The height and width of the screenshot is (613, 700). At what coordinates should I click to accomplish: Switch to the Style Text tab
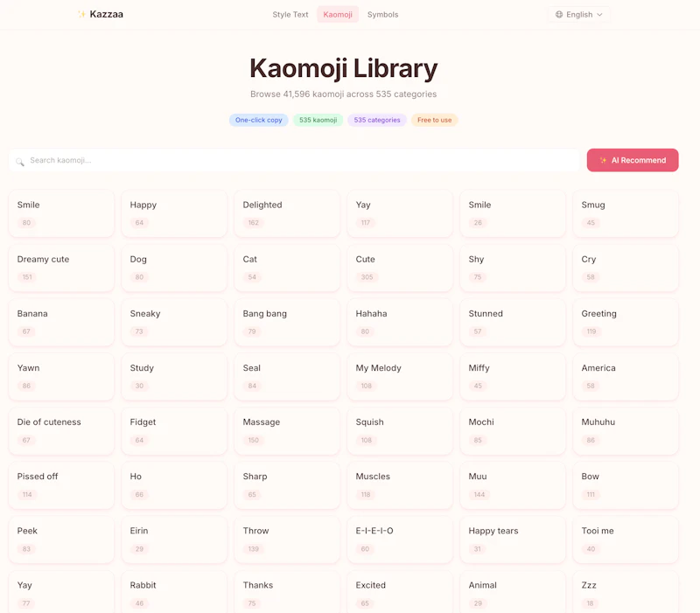(290, 14)
